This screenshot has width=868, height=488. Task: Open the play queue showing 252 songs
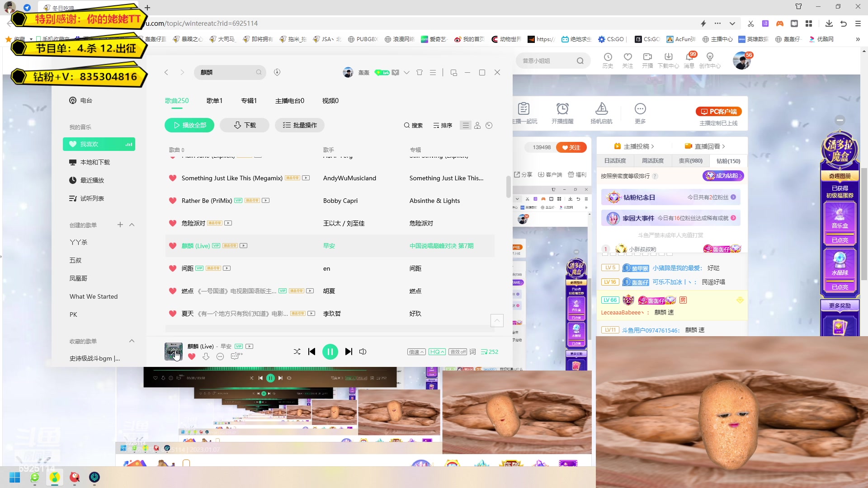[490, 352]
